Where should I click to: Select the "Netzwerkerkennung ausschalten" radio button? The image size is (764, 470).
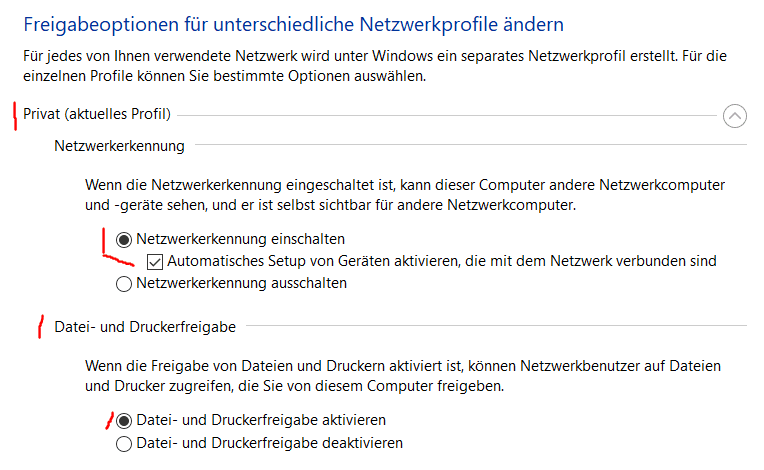point(124,283)
